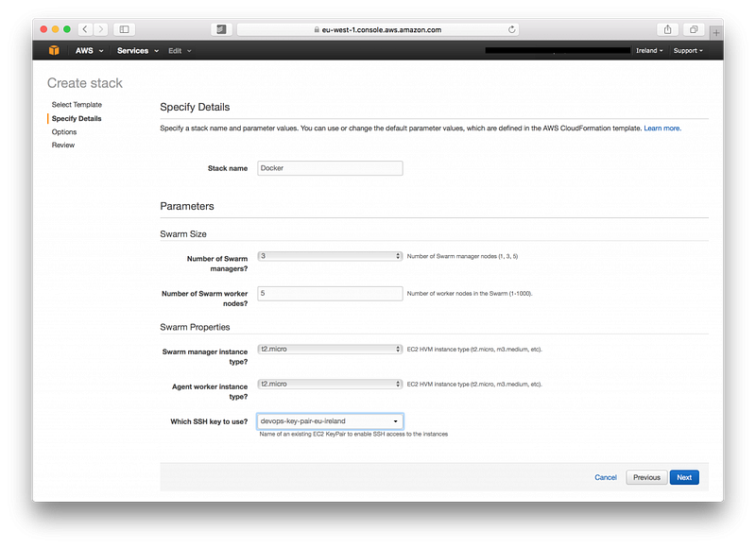Open the SSH key dropdown
This screenshot has width=756, height=548.
(x=330, y=421)
